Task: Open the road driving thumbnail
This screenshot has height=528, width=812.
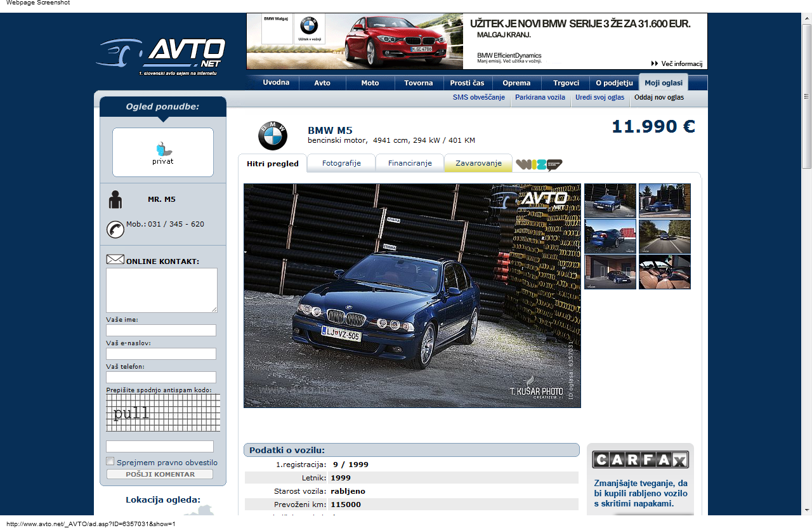Action: 665,237
